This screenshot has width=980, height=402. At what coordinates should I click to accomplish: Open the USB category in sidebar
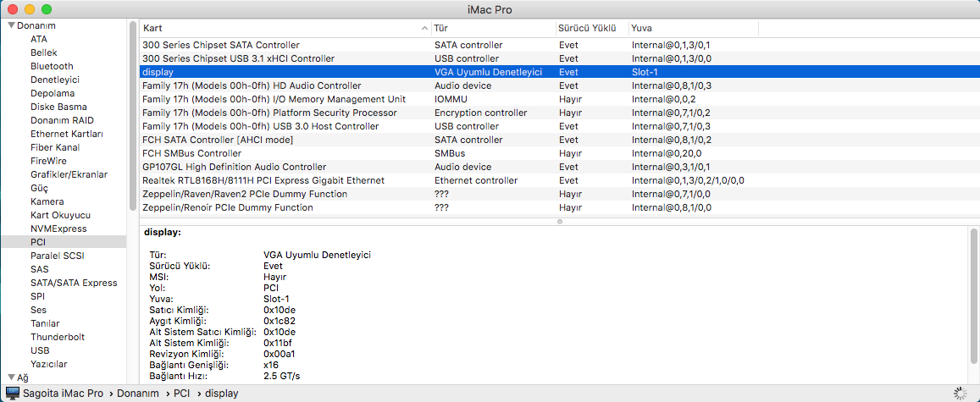pyautogui.click(x=40, y=350)
